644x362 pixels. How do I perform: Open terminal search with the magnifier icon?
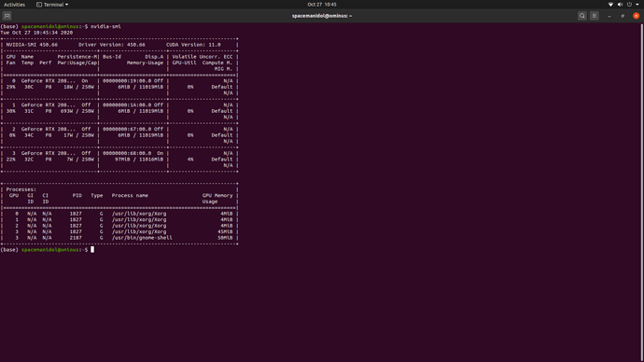click(582, 16)
